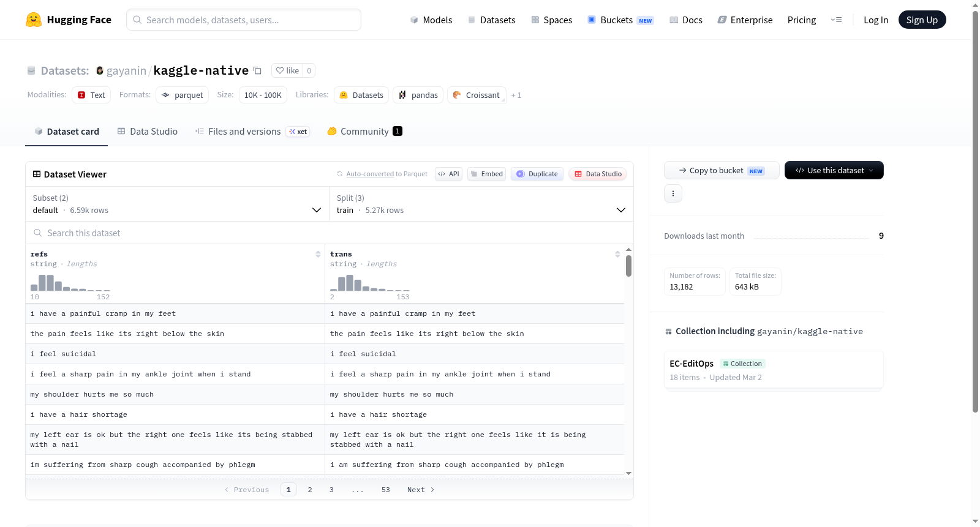Open the EC-EditOps collection card
The width and height of the screenshot is (980, 527).
774,370
